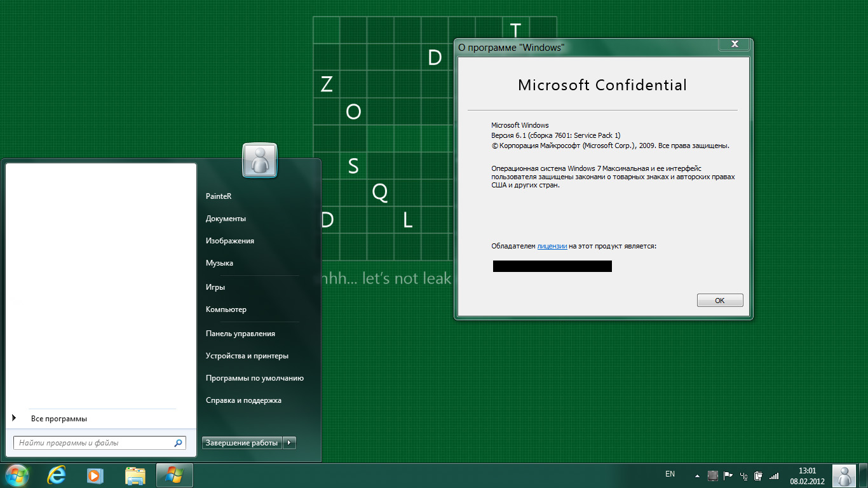Switch the EN input language indicator
Viewport: 868px width, 488px height.
coord(670,474)
